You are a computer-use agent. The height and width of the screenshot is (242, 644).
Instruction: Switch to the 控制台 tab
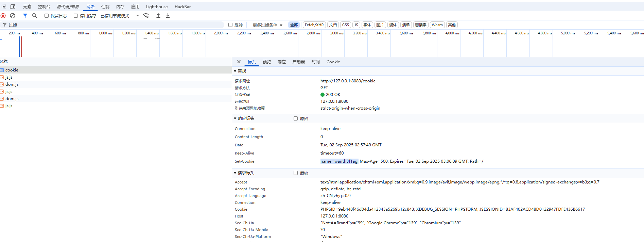click(x=44, y=7)
